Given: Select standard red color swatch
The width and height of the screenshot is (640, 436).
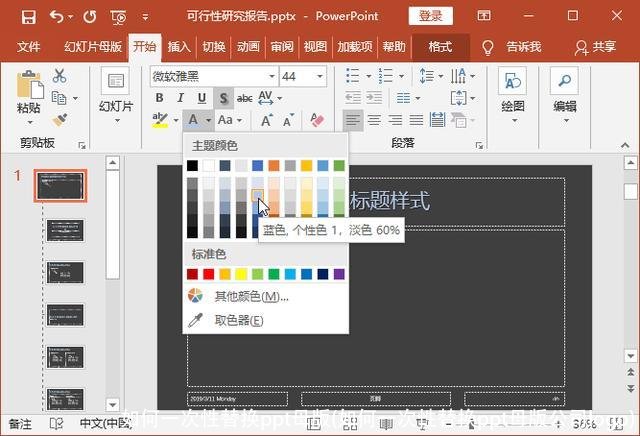Looking at the screenshot, I should click(x=209, y=274).
